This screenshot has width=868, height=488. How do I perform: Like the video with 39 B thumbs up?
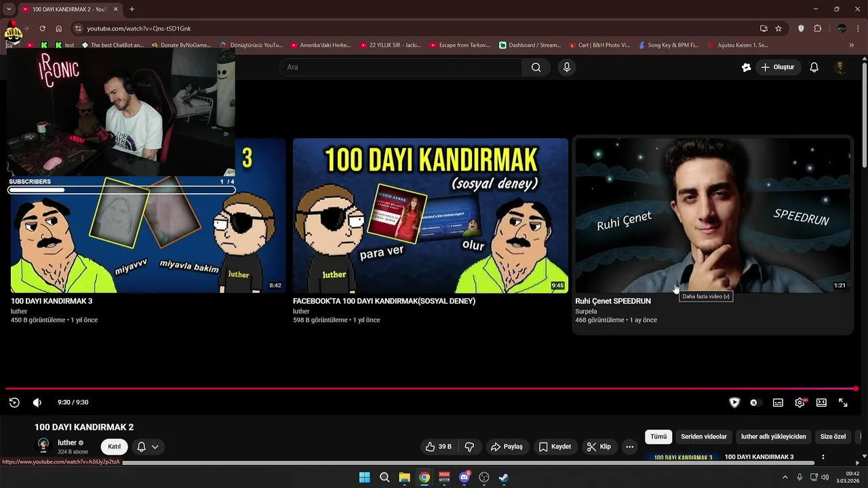438,447
